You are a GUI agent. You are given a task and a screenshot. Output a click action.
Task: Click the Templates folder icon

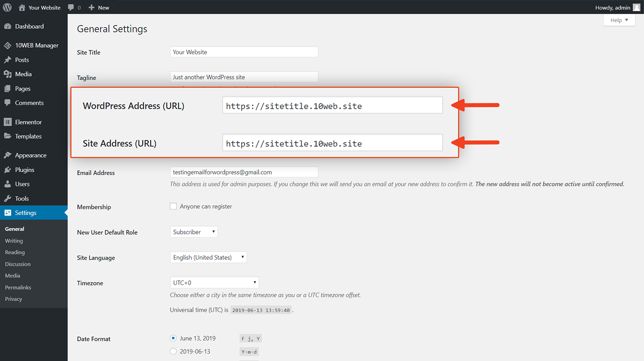(x=7, y=136)
